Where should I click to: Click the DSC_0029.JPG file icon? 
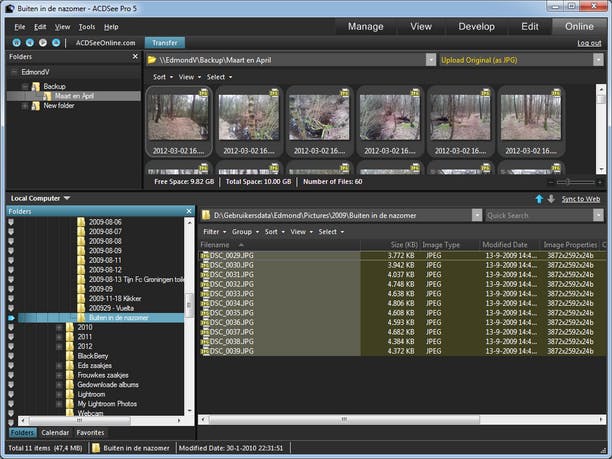coord(205,256)
